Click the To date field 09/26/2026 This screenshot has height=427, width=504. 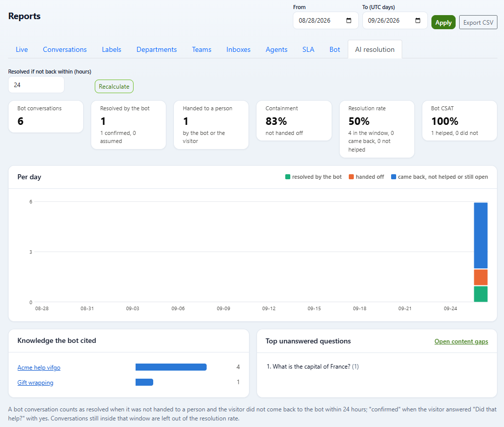click(x=395, y=21)
